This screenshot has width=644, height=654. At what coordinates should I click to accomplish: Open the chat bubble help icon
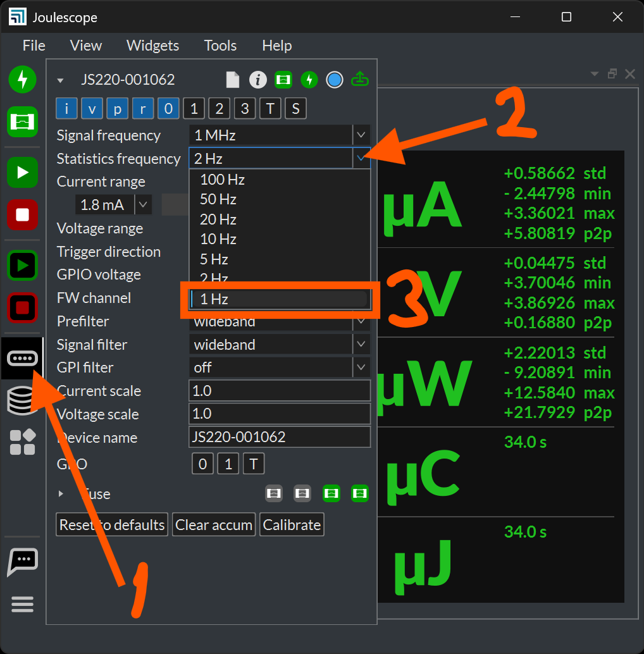click(23, 561)
